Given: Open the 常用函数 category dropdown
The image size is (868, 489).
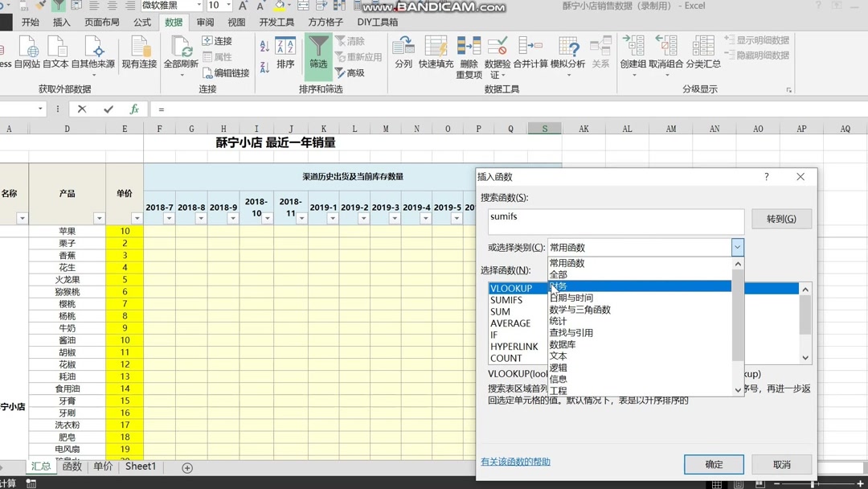Looking at the screenshot, I should [x=738, y=247].
